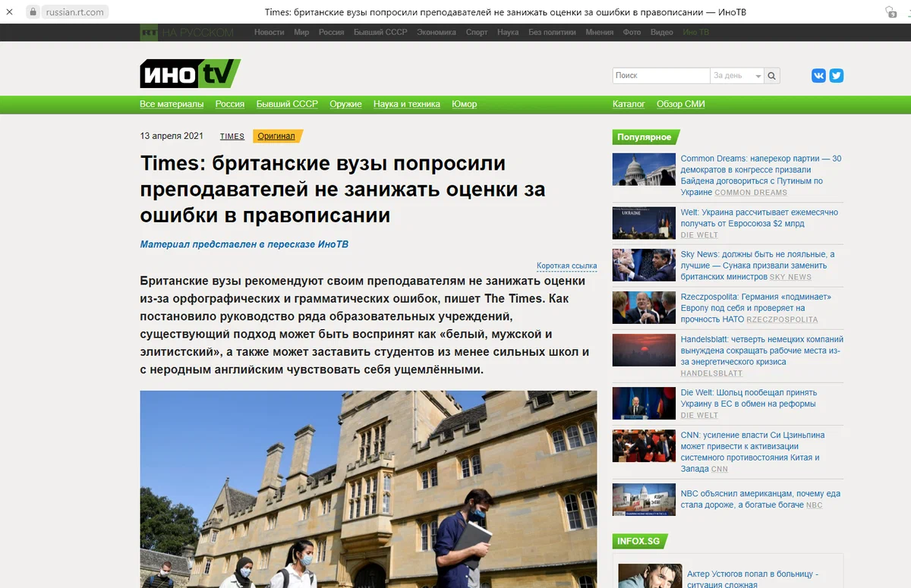Image resolution: width=911 pixels, height=588 pixels.
Task: Select Ино ТВ in the top dark bar
Action: pos(696,33)
